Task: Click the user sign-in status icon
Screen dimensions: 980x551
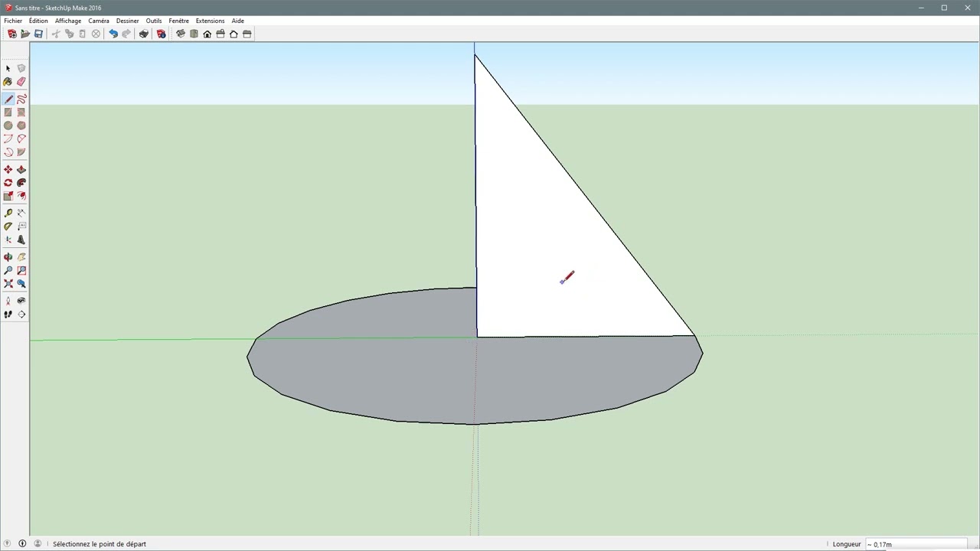Action: click(x=38, y=544)
